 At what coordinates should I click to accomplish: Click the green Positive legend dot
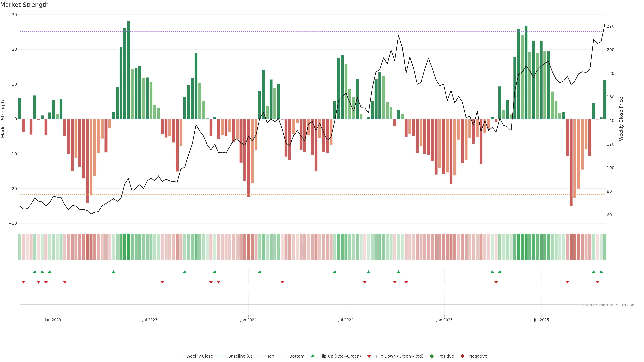click(x=432, y=356)
